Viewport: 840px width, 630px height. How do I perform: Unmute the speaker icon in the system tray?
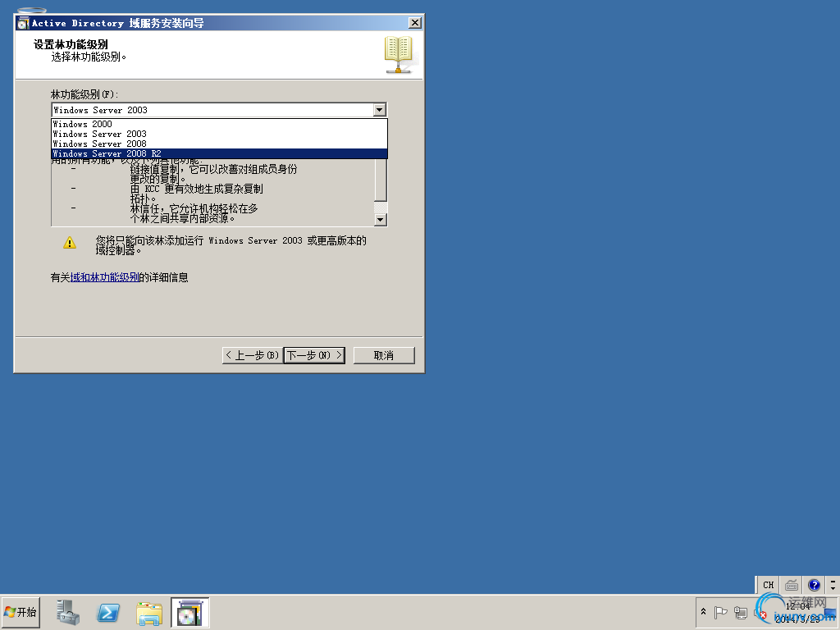click(759, 614)
